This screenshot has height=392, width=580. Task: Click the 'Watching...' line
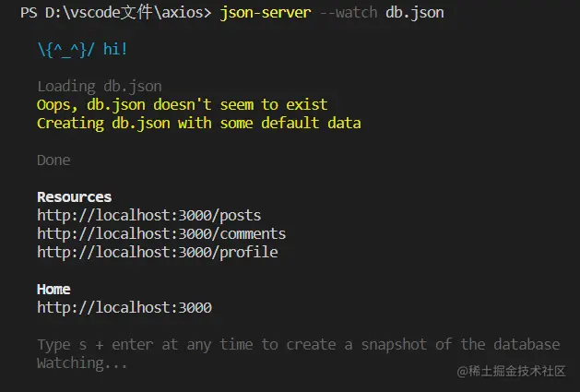[x=82, y=363]
